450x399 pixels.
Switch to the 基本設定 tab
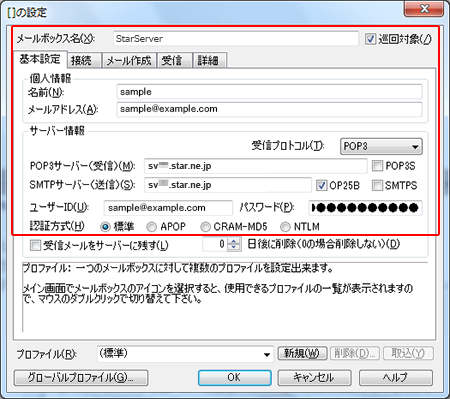(x=40, y=59)
